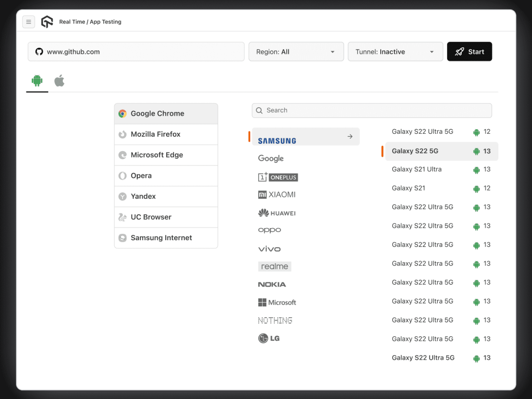
Task: Click the UC Browser icon
Action: [122, 217]
